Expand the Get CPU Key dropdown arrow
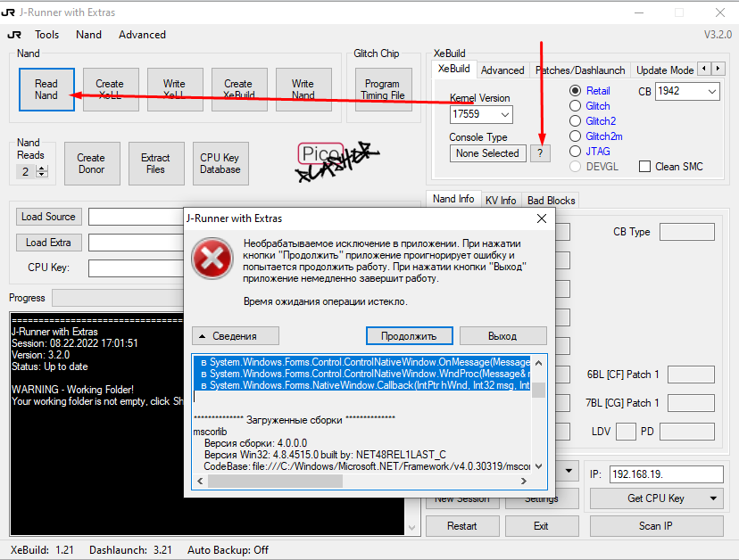 tap(713, 498)
